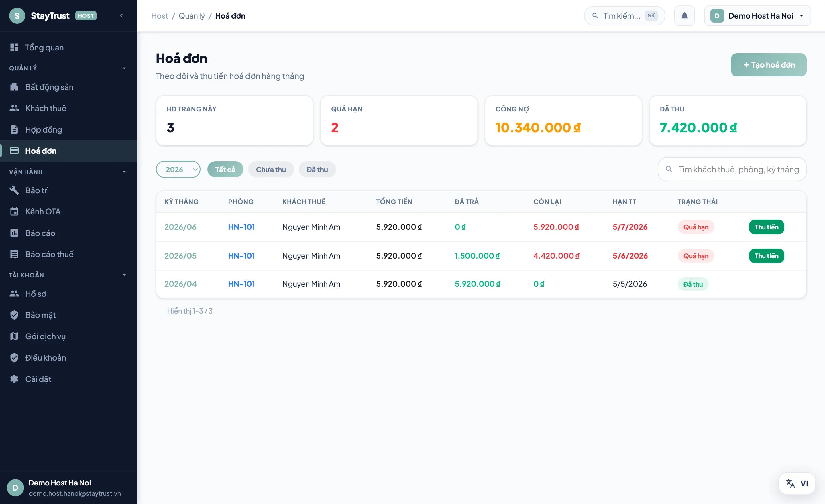The width and height of the screenshot is (825, 504).
Task: Click the Bảo trì wrench icon
Action: pos(14,190)
